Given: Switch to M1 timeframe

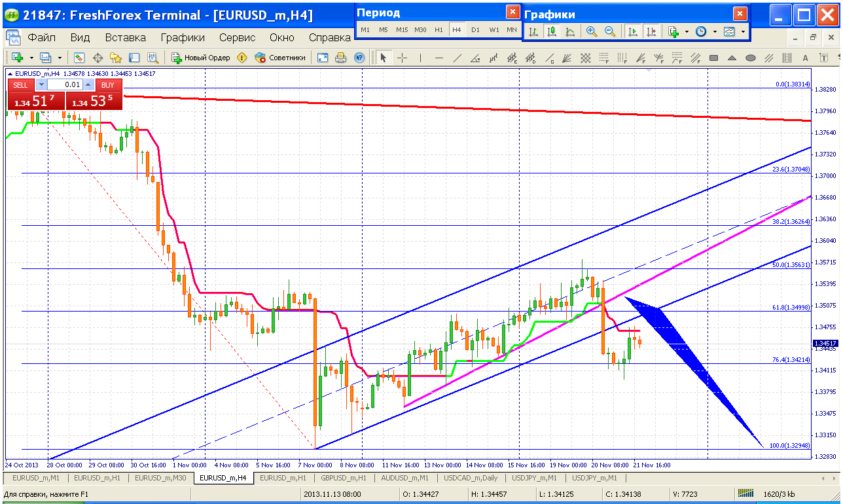Looking at the screenshot, I should click(365, 30).
